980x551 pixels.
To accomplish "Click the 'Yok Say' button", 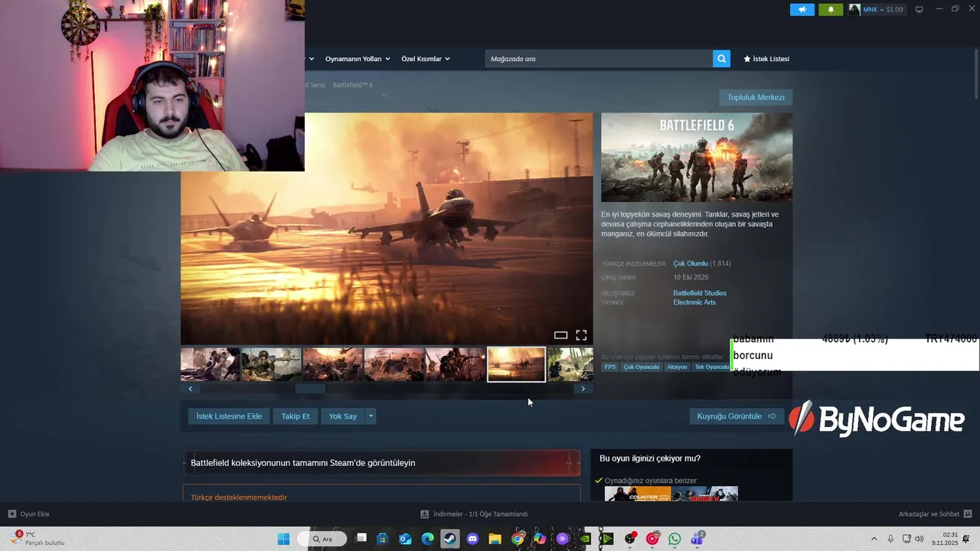I will pyautogui.click(x=343, y=416).
